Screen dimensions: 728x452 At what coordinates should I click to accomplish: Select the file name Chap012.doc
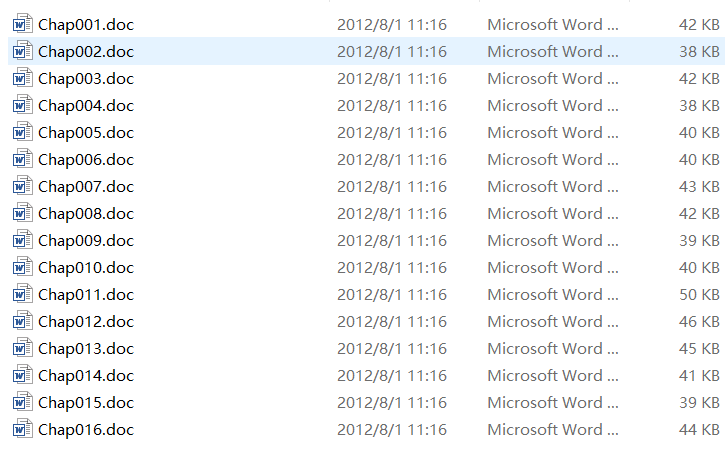click(86, 322)
